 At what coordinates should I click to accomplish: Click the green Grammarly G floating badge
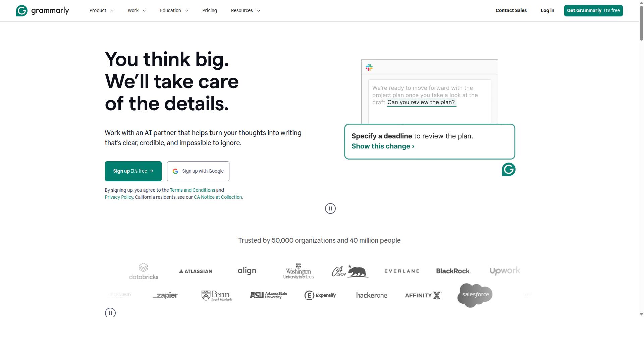pyautogui.click(x=508, y=169)
